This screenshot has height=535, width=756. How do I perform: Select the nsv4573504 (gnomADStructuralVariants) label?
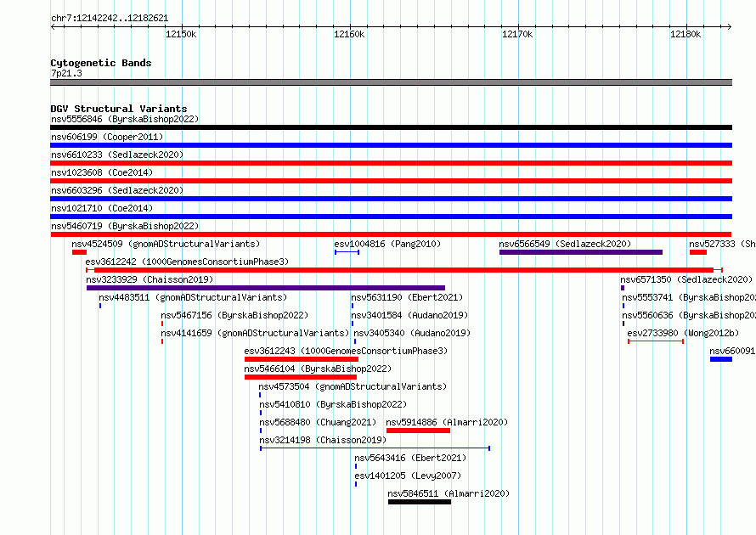point(353,386)
